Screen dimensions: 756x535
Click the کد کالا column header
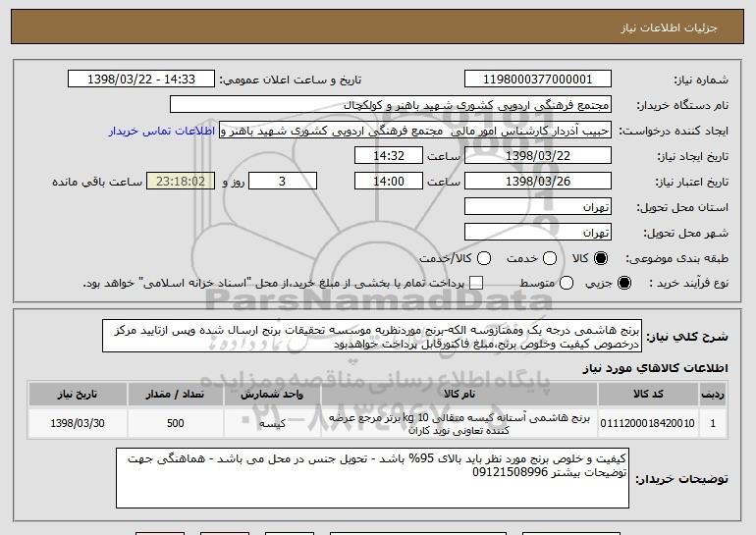[648, 395]
